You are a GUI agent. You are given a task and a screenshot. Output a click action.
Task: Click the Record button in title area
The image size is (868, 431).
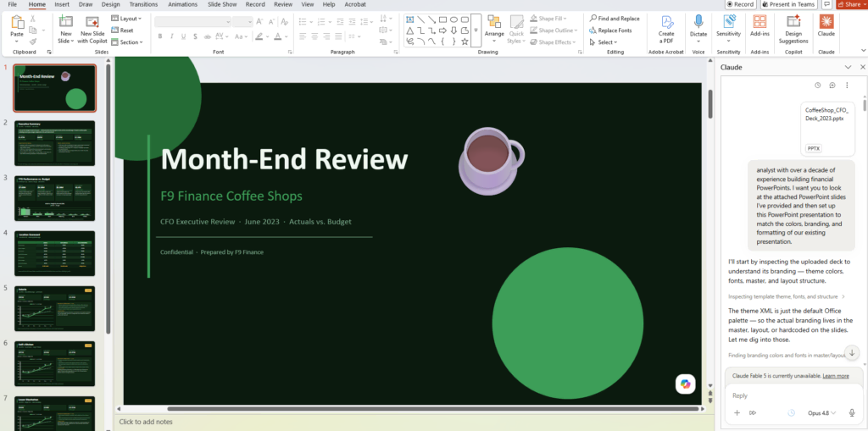tap(740, 4)
